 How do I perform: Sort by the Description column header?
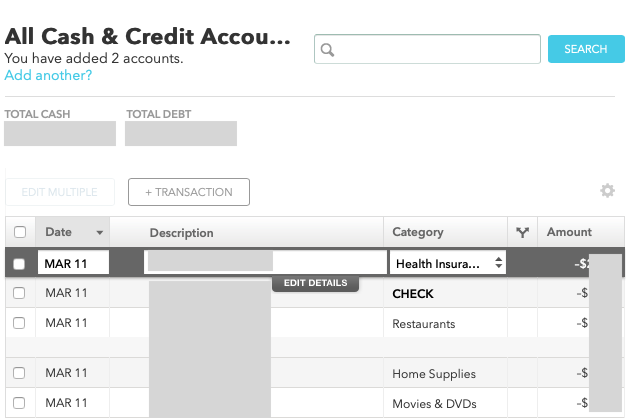(181, 233)
